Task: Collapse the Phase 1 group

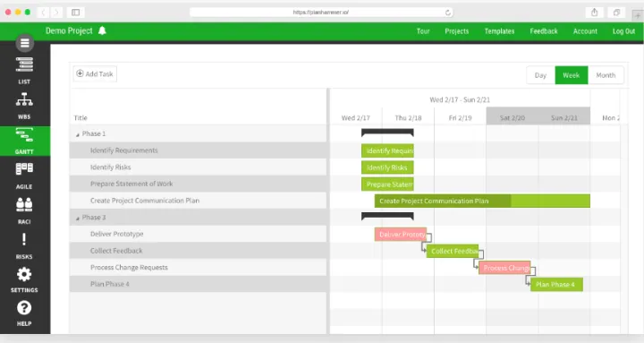Action: coord(77,134)
